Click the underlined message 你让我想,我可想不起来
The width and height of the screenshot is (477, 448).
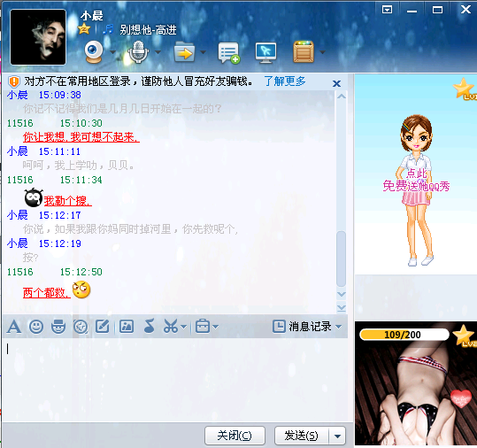point(81,137)
